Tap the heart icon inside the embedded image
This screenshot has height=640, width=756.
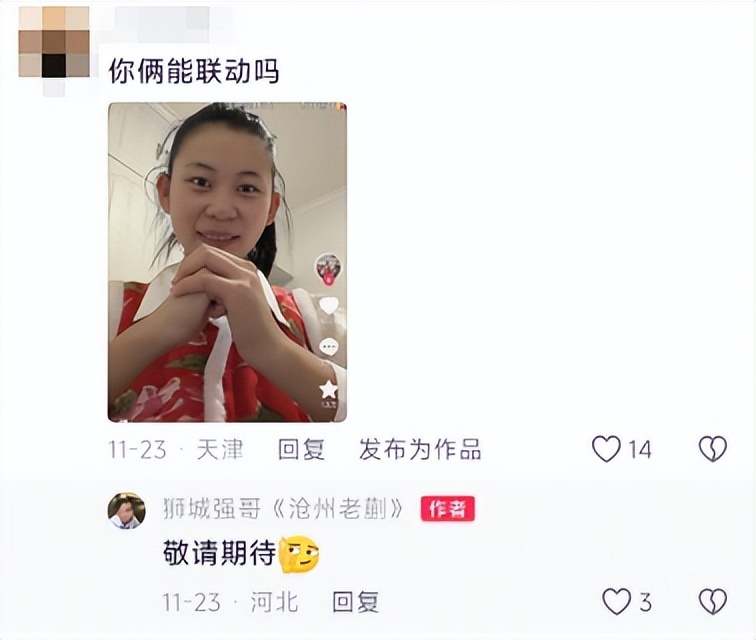(329, 306)
